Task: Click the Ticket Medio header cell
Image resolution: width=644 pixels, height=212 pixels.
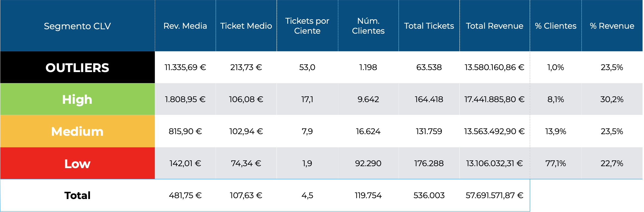Action: [246, 26]
